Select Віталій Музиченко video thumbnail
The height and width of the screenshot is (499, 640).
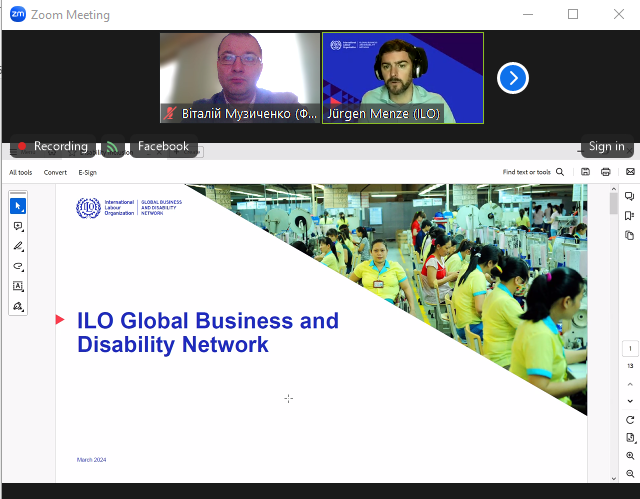click(x=240, y=78)
